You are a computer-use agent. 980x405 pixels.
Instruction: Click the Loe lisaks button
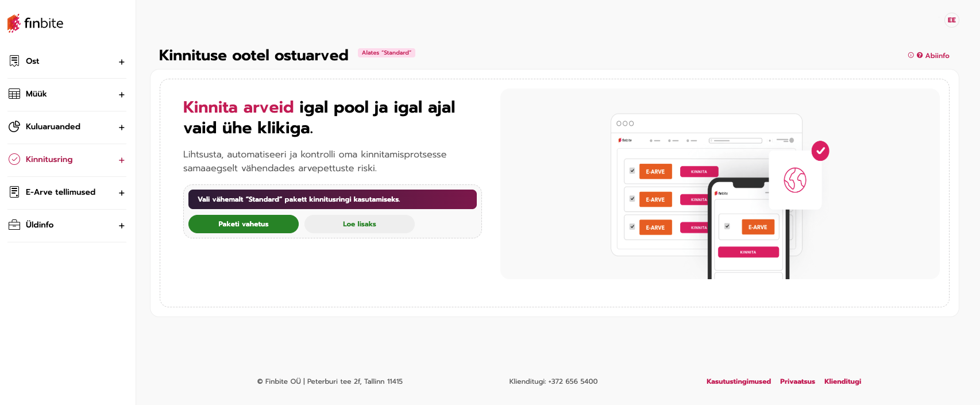point(359,224)
